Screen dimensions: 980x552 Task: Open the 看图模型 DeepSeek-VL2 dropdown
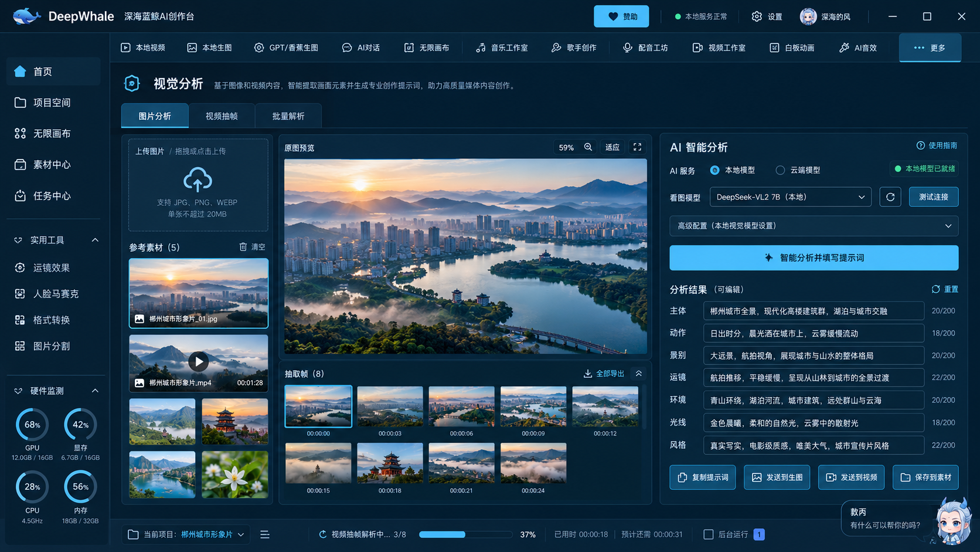(x=790, y=197)
